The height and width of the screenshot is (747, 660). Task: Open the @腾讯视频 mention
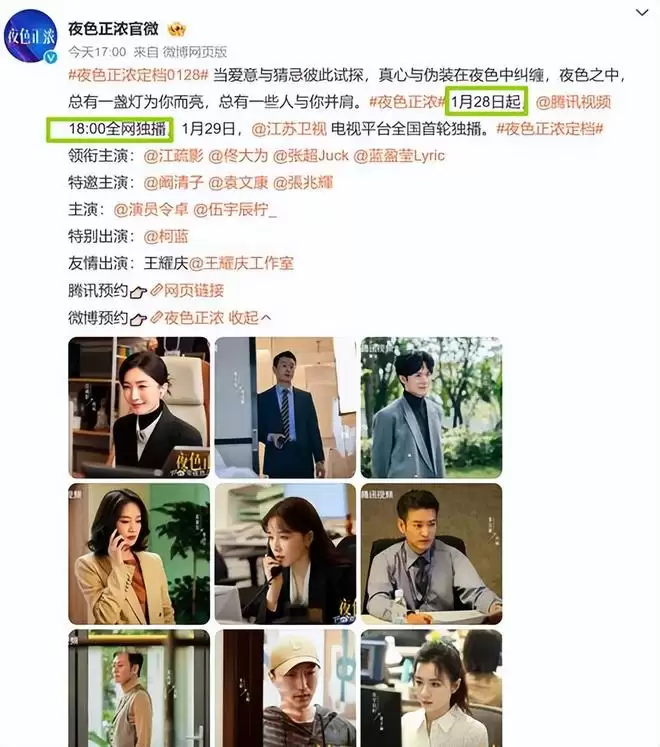click(573, 102)
